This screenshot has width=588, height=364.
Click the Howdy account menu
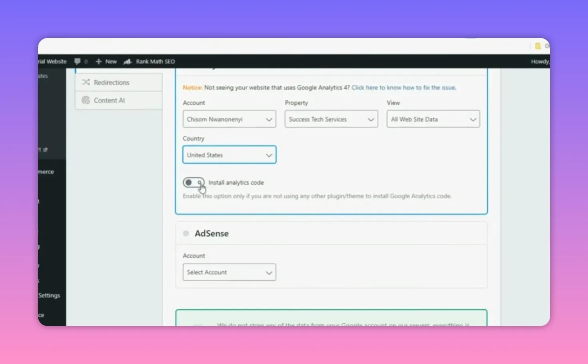(x=540, y=61)
